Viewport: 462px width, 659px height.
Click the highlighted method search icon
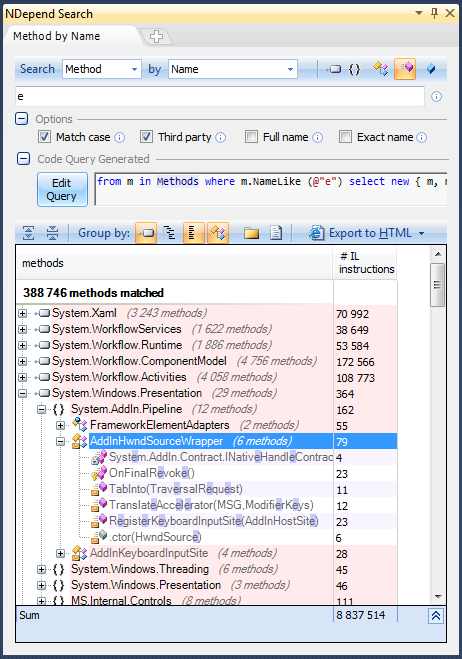(405, 69)
